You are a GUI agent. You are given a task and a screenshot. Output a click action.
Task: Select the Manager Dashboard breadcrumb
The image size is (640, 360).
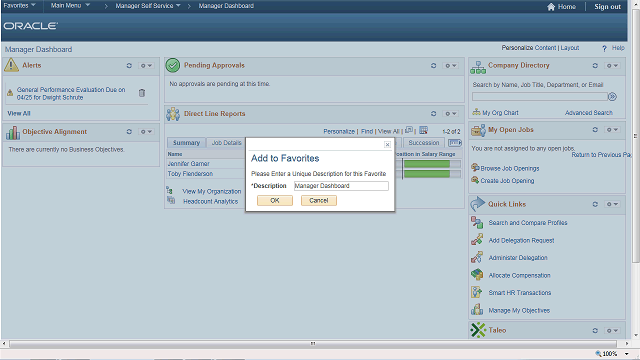pyautogui.click(x=226, y=6)
